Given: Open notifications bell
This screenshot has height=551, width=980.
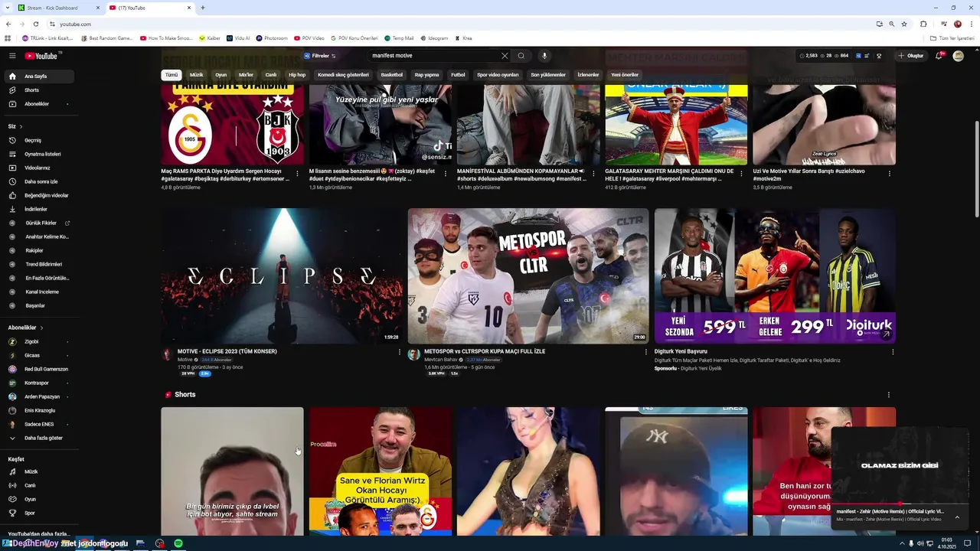Looking at the screenshot, I should (x=939, y=56).
